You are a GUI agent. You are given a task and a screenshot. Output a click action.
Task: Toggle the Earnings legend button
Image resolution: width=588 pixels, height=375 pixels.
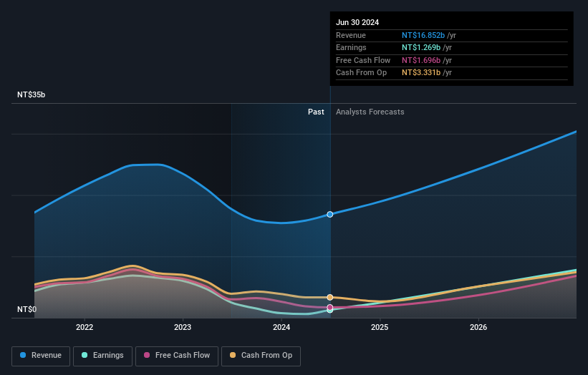102,356
